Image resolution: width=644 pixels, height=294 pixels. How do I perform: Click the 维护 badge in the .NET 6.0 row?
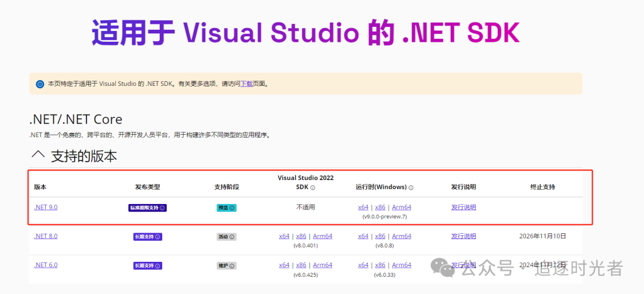[227, 265]
